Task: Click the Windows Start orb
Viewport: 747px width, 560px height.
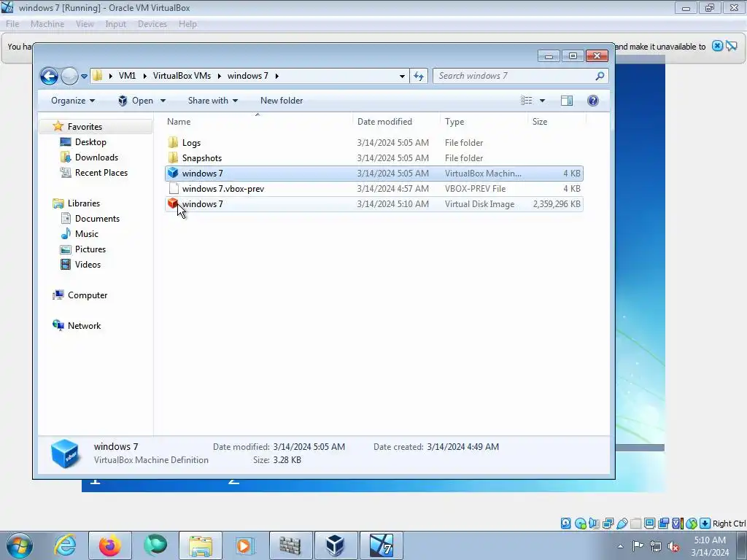Action: point(20,545)
